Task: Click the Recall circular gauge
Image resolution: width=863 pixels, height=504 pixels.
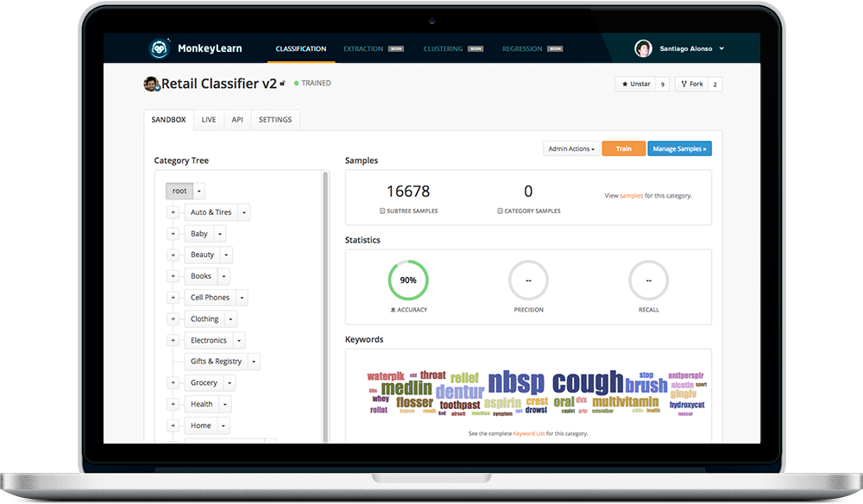Action: (x=648, y=280)
